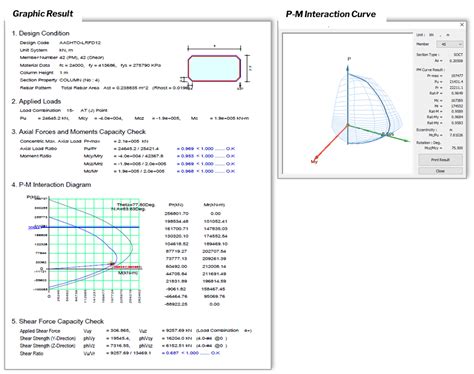The height and width of the screenshot is (374, 474).
Task: Open the Member dropdown in P-M dialog
Action: 451,44
